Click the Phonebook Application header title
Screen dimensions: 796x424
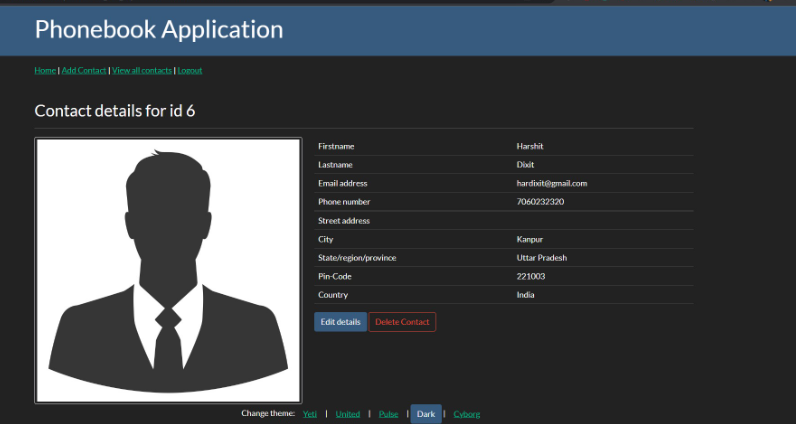tap(159, 29)
